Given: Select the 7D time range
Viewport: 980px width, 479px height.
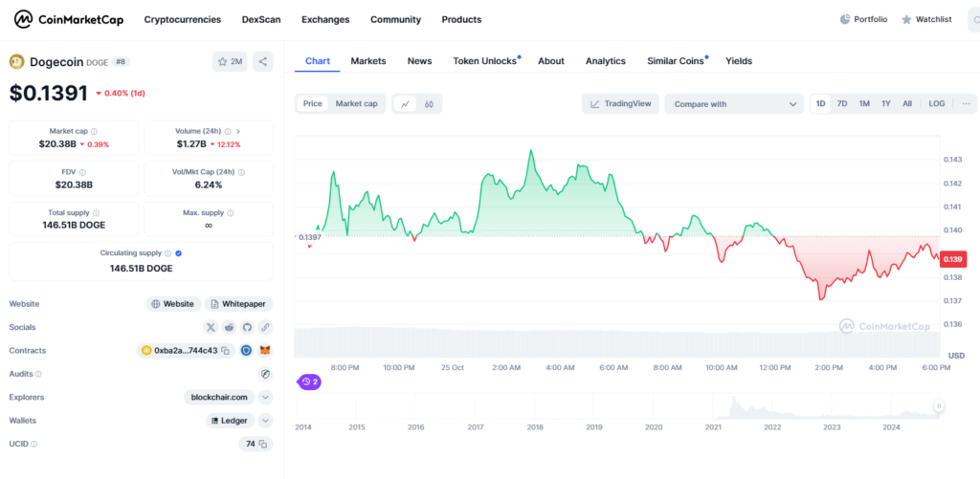Looking at the screenshot, I should pyautogui.click(x=842, y=104).
